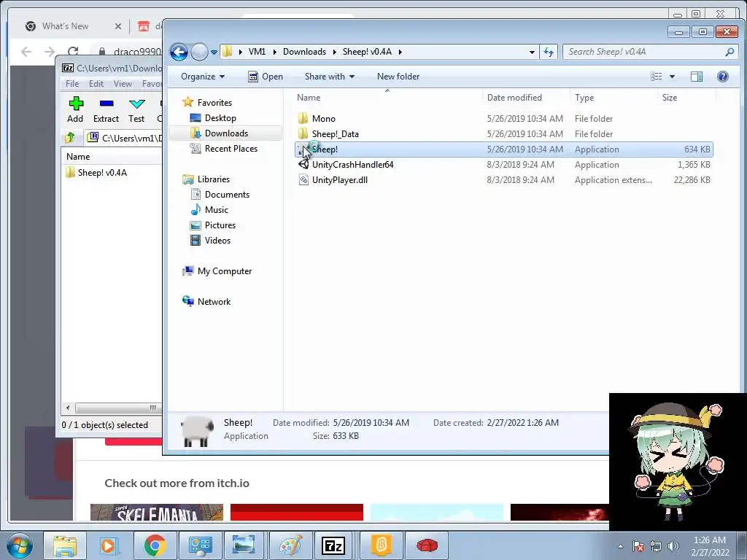Click 7-Zip Extract blue minus icon
The height and width of the screenshot is (560, 747).
[x=107, y=104]
